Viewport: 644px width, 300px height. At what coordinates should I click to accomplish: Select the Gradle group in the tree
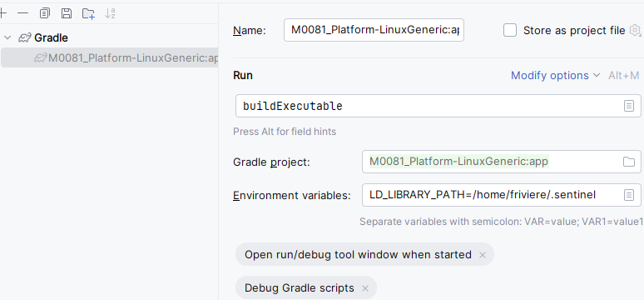click(x=51, y=37)
